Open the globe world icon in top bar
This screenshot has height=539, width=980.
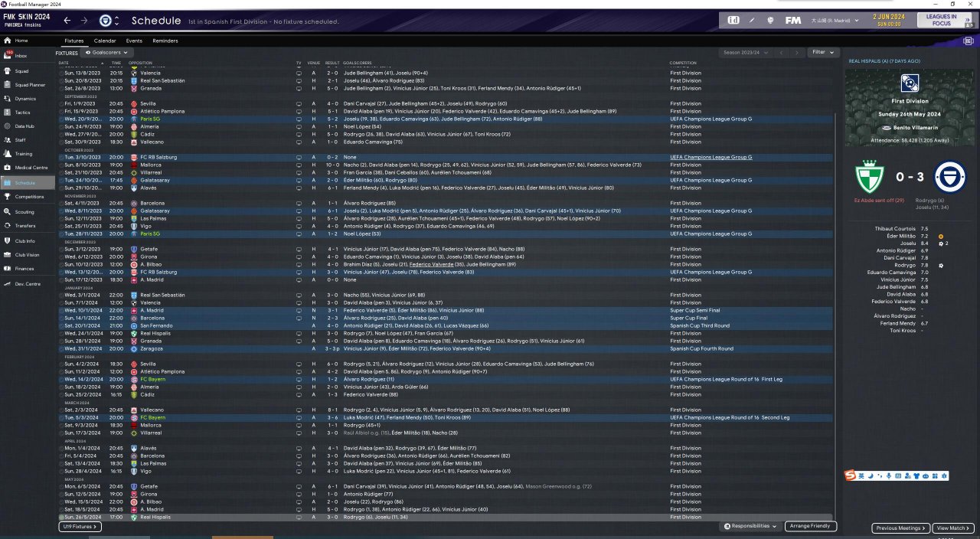coord(769,20)
